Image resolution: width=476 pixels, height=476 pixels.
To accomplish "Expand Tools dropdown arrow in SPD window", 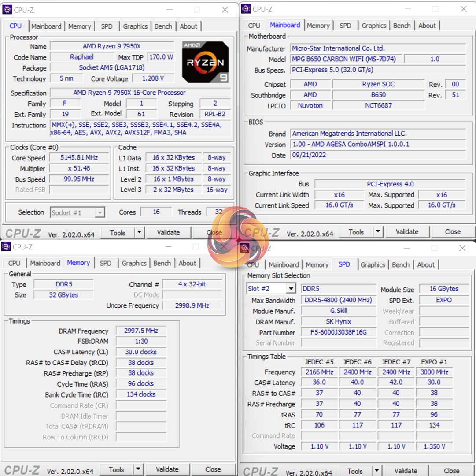I will click(376, 471).
